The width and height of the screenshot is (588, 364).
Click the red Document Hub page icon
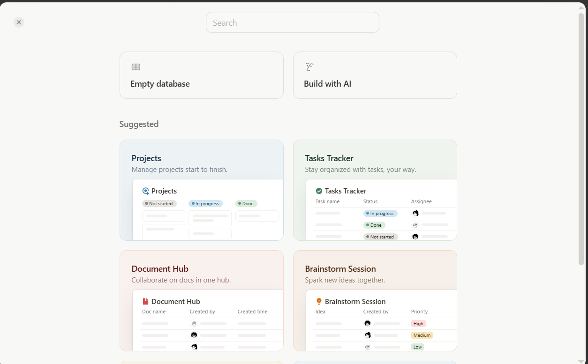pyautogui.click(x=145, y=302)
